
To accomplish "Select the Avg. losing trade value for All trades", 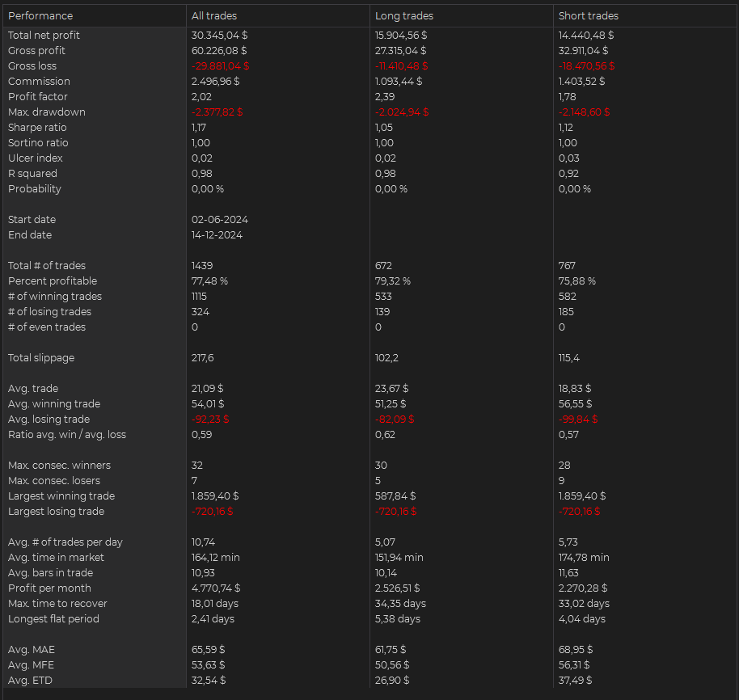I will (210, 419).
